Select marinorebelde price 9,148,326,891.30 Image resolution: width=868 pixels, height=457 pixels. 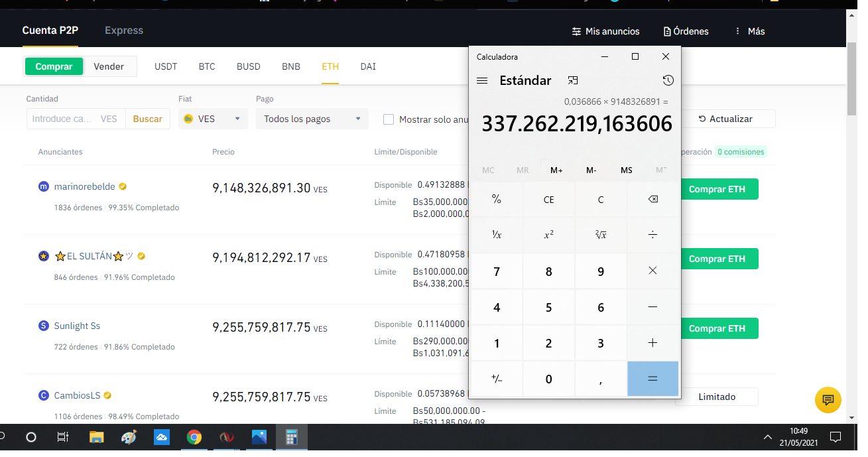[261, 188]
